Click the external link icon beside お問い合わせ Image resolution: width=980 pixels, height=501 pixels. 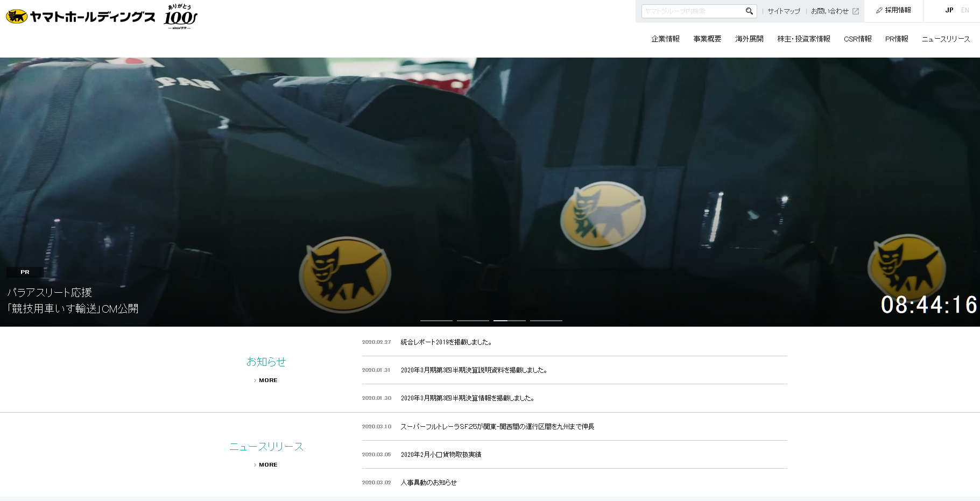(856, 11)
